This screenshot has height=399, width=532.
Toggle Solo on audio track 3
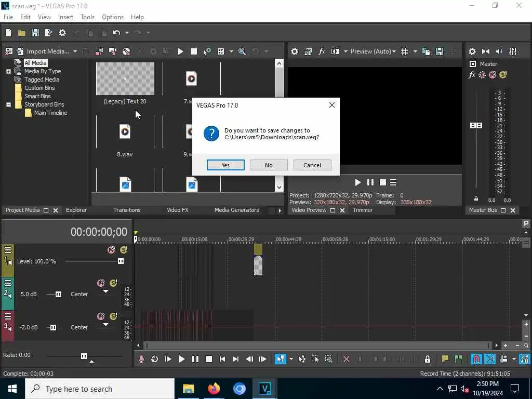pyautogui.click(x=113, y=316)
